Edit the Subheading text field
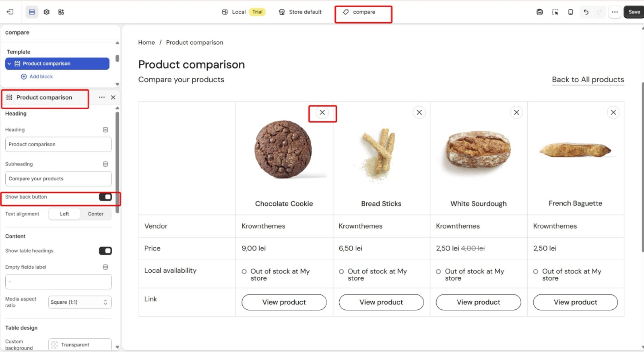Viewport: 644px width, 352px height. click(x=58, y=179)
